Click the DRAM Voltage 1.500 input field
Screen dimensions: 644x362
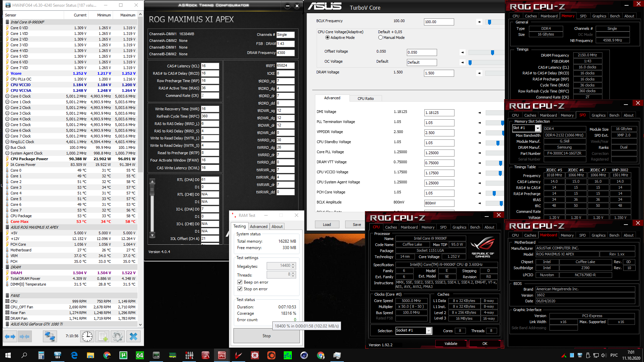point(439,73)
